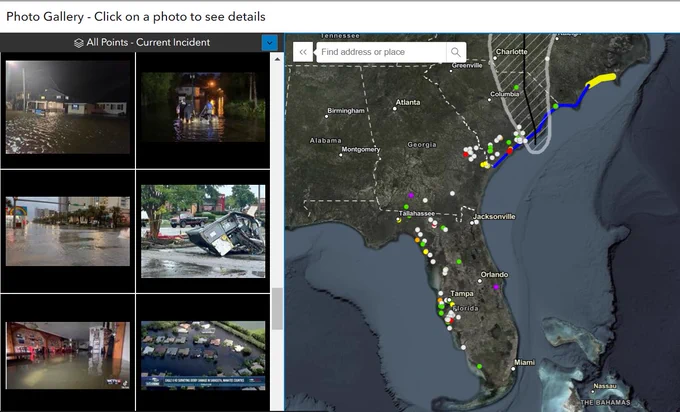Click the Birmingham city label
The image size is (680, 412).
pos(346,111)
